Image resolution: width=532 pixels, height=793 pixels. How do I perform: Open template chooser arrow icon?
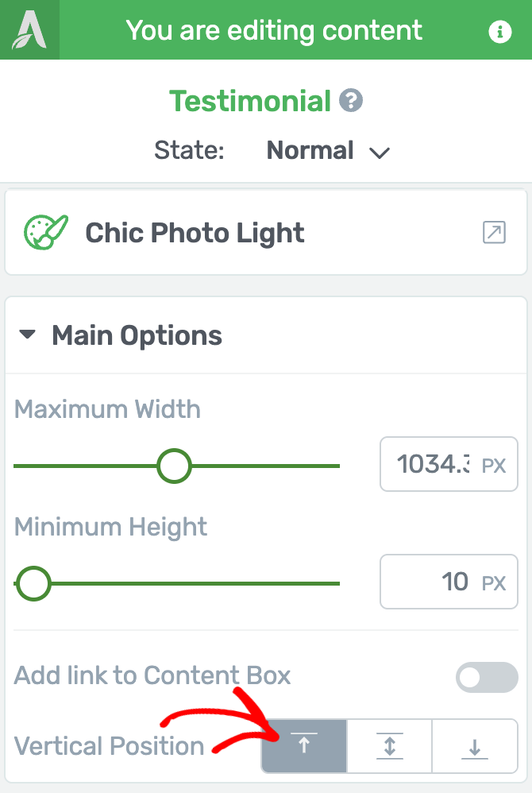(x=494, y=232)
